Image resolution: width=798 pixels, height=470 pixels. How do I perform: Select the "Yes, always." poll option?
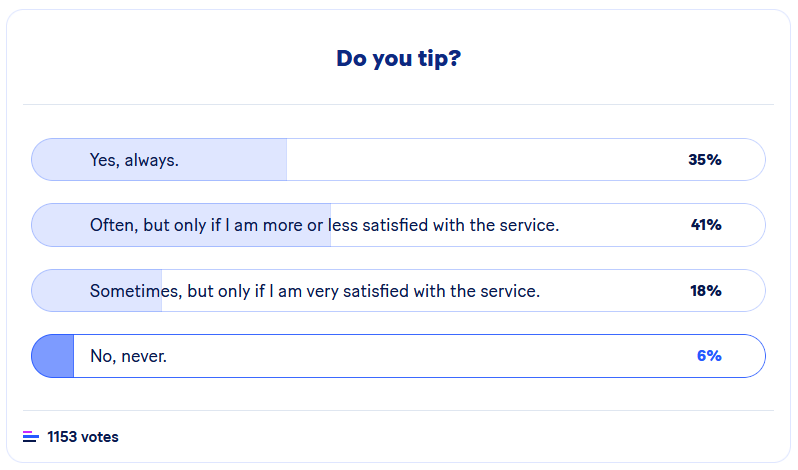pyautogui.click(x=134, y=160)
